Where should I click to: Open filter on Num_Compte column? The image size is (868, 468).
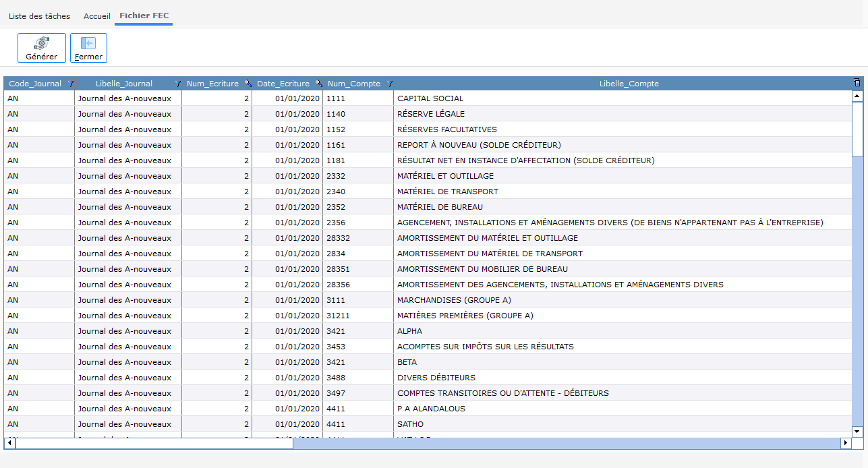[389, 84]
